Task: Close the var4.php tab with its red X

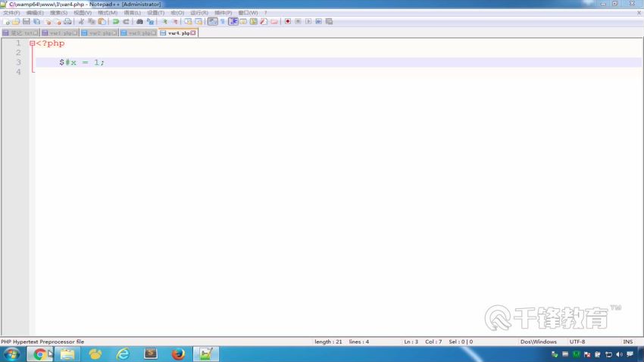Action: coord(193,33)
